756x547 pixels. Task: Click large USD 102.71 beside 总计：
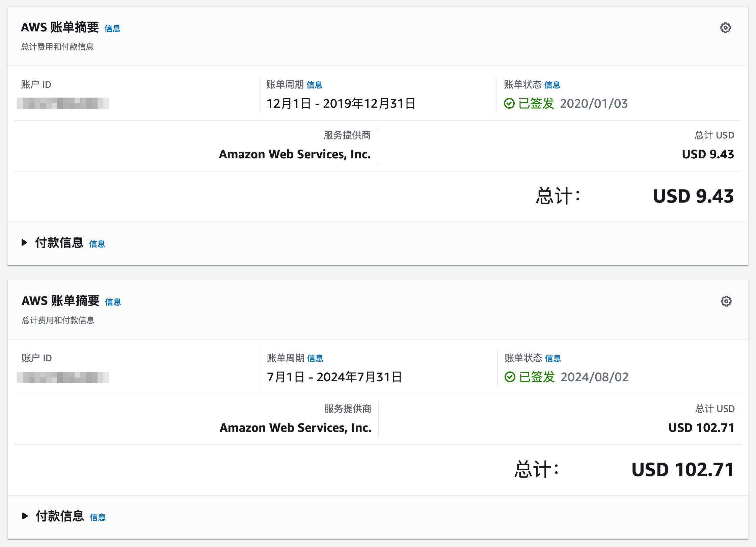click(x=683, y=469)
